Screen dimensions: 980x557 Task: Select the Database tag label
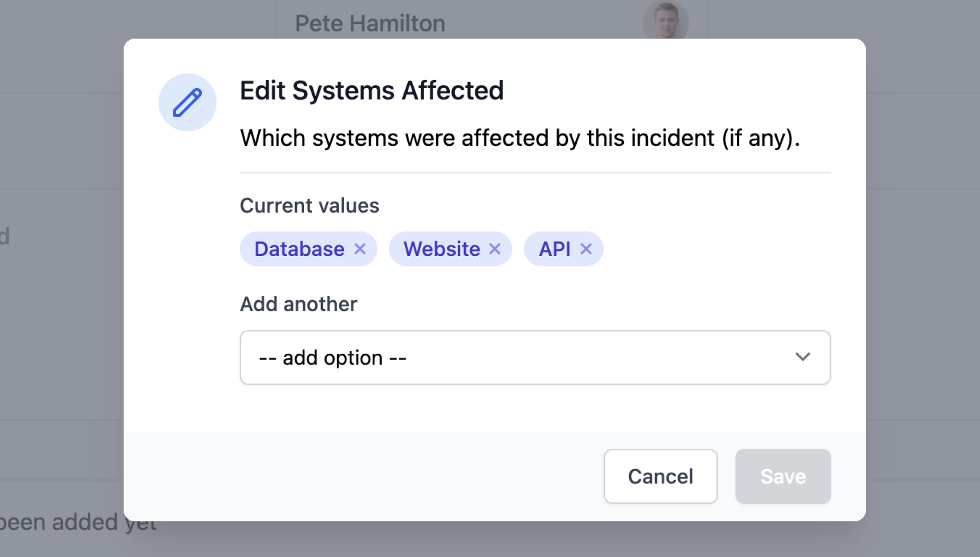pos(299,249)
